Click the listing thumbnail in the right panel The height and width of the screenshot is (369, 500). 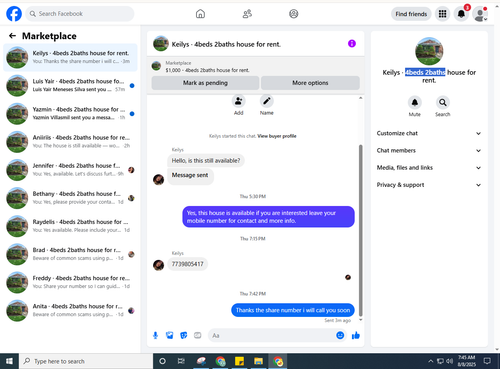coord(429,51)
